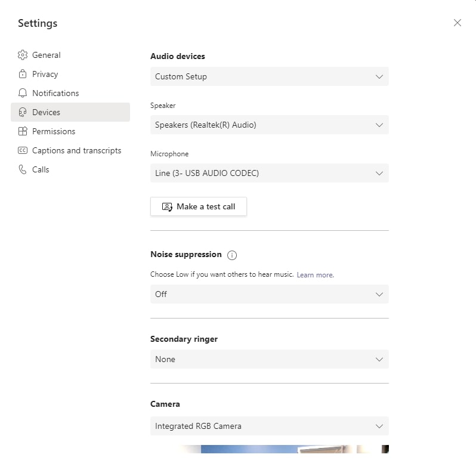Close the Settings dialog
Image resolution: width=476 pixels, height=476 pixels.
point(457,23)
